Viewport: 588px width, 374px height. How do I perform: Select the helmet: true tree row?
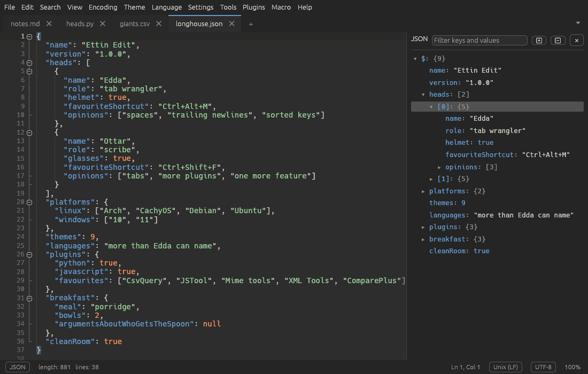[497, 143]
